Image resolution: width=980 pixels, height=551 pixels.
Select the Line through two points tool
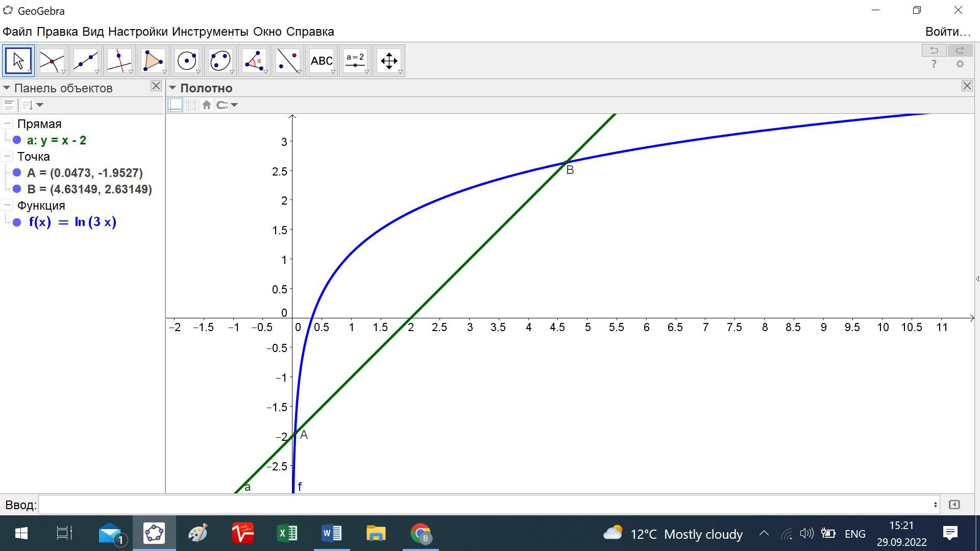pos(85,61)
